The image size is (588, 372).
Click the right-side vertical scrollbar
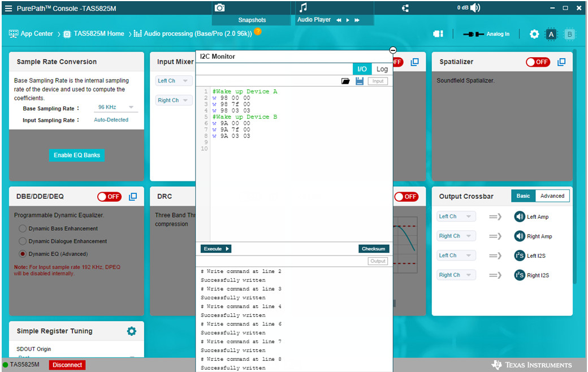click(x=574, y=167)
